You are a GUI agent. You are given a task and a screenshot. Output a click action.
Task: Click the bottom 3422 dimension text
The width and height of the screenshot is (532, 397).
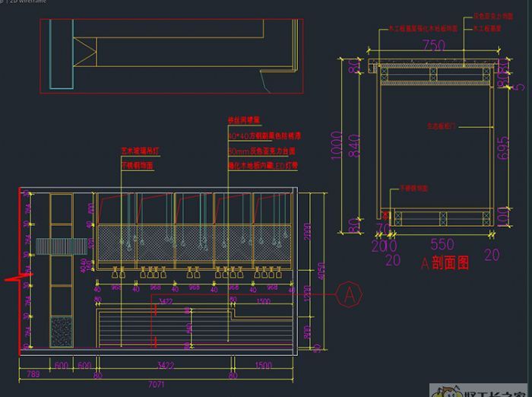[164, 366]
